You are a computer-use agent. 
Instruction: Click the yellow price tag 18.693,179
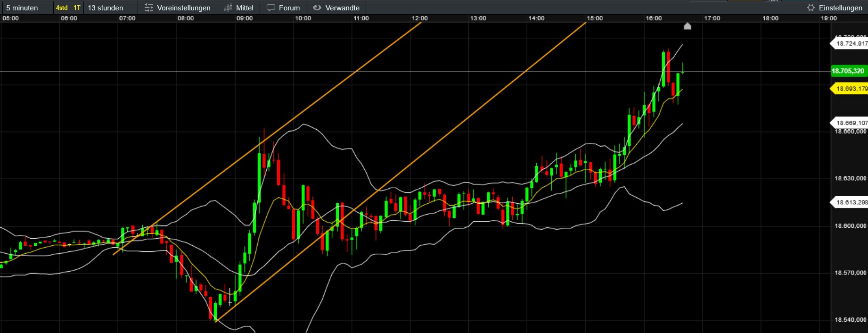point(849,88)
